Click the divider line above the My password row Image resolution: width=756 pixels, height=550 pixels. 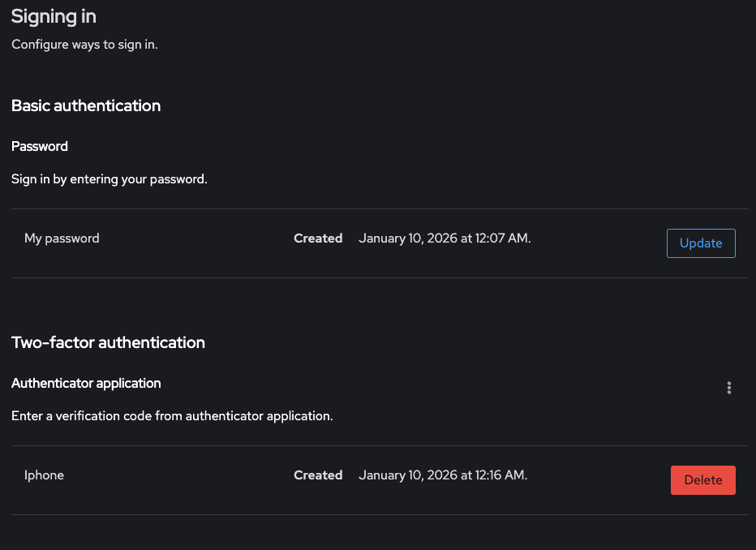coord(380,208)
